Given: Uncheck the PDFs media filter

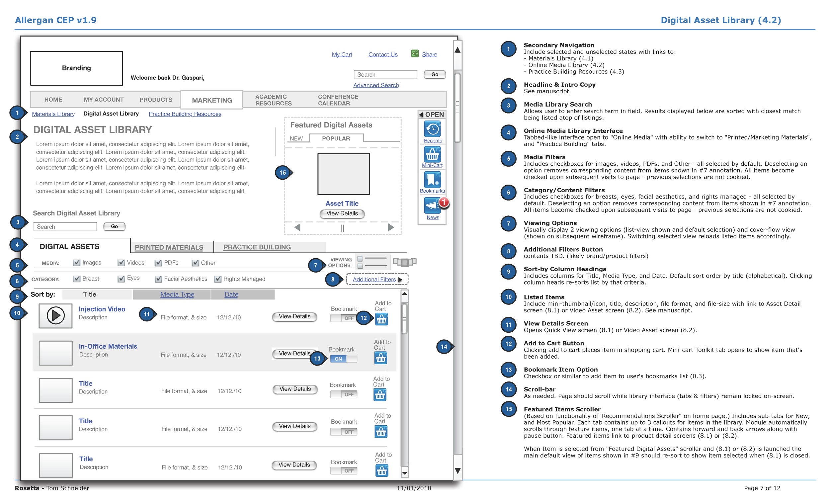Looking at the screenshot, I should 158,263.
